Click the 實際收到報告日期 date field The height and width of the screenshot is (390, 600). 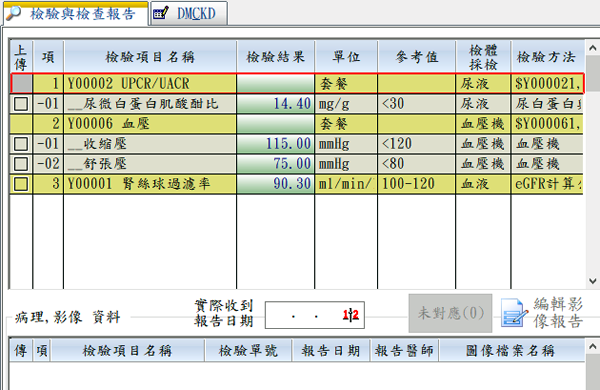click(x=315, y=315)
